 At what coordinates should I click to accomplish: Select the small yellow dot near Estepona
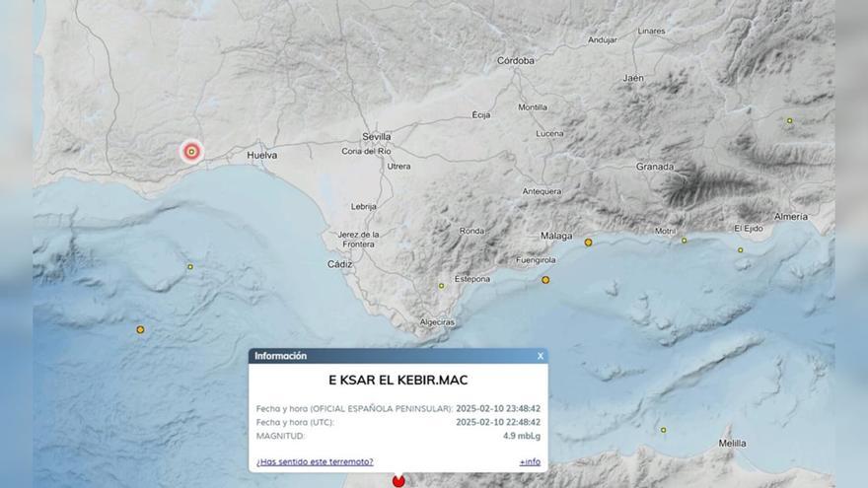441,286
